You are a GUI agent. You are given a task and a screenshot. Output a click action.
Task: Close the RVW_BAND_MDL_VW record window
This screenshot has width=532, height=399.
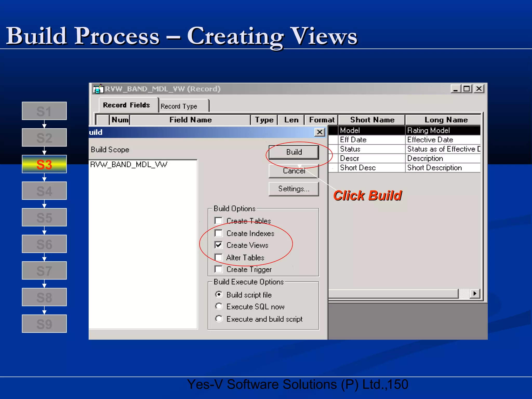coord(479,89)
